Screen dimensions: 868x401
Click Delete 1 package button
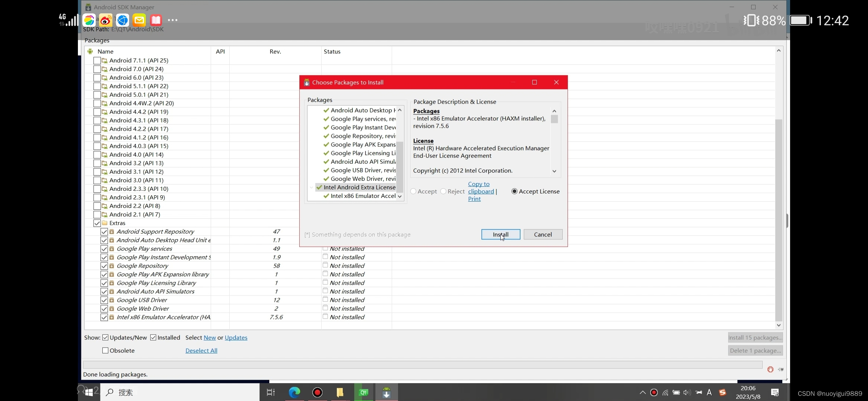click(755, 351)
